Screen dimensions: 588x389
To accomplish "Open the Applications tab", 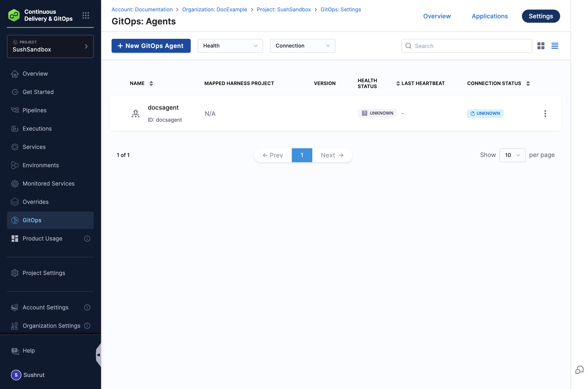I will (489, 16).
